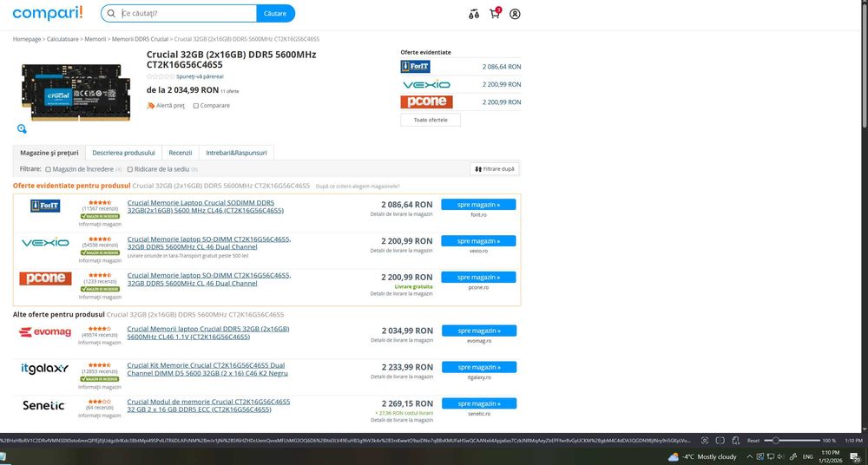
Task: Click Informații magazin under evomag
Action: (100, 343)
